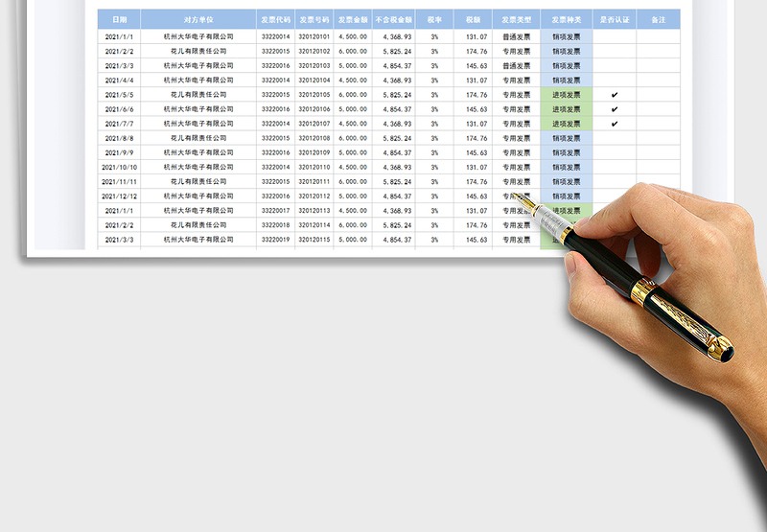Click the 日期 column header
Image resolution: width=767 pixels, height=532 pixels.
tap(119, 19)
